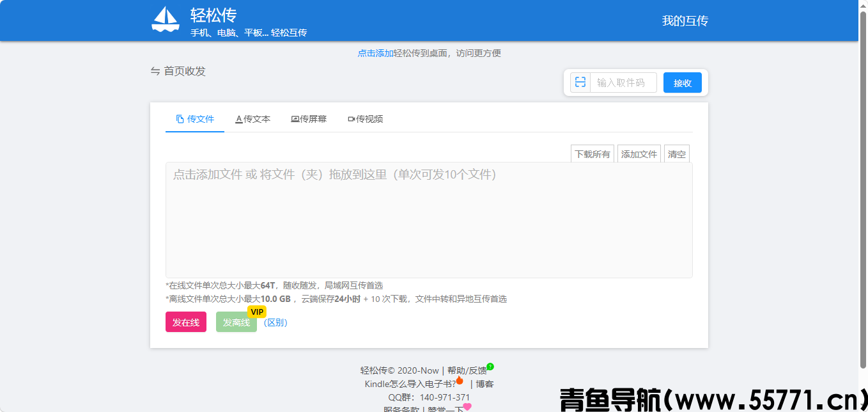Click the 清空 button
This screenshot has height=412, width=868.
click(677, 154)
